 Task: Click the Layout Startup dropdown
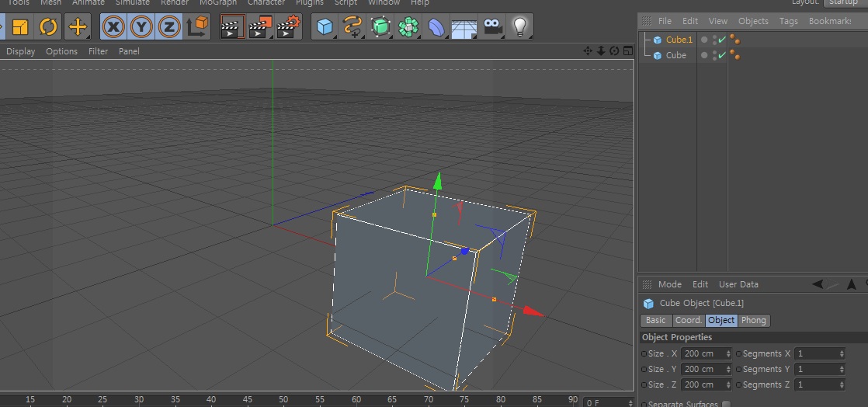(843, 2)
